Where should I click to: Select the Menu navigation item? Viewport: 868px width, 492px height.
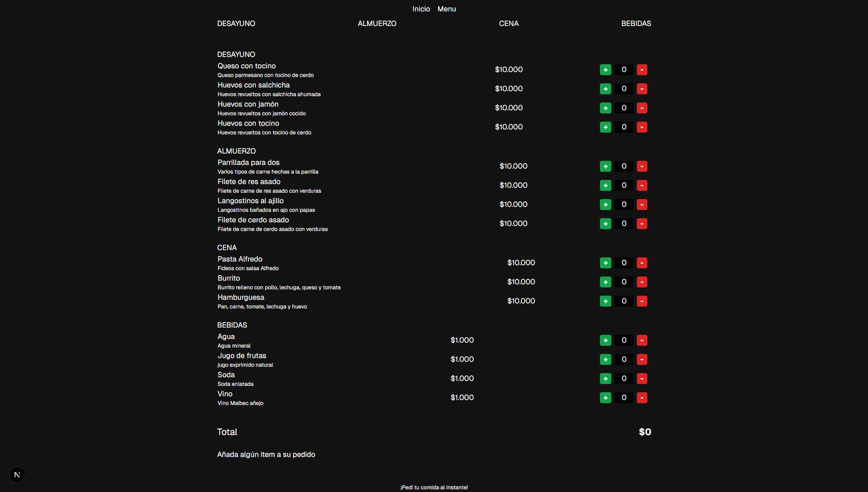(x=446, y=9)
